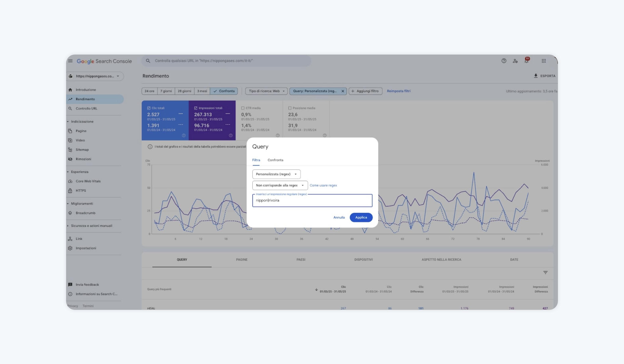Click the Esporta download icon
The image size is (624, 364).
pos(536,76)
